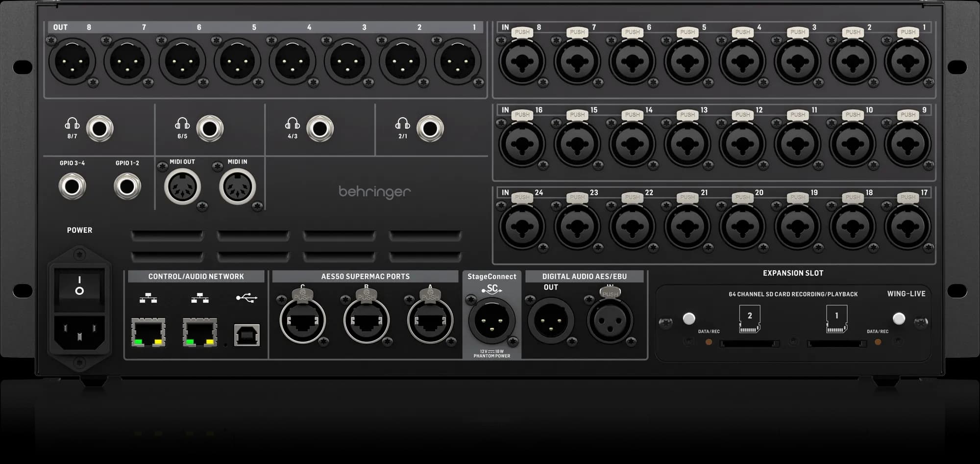The image size is (980, 464).
Task: Click the AES50 port C
Action: (x=303, y=321)
